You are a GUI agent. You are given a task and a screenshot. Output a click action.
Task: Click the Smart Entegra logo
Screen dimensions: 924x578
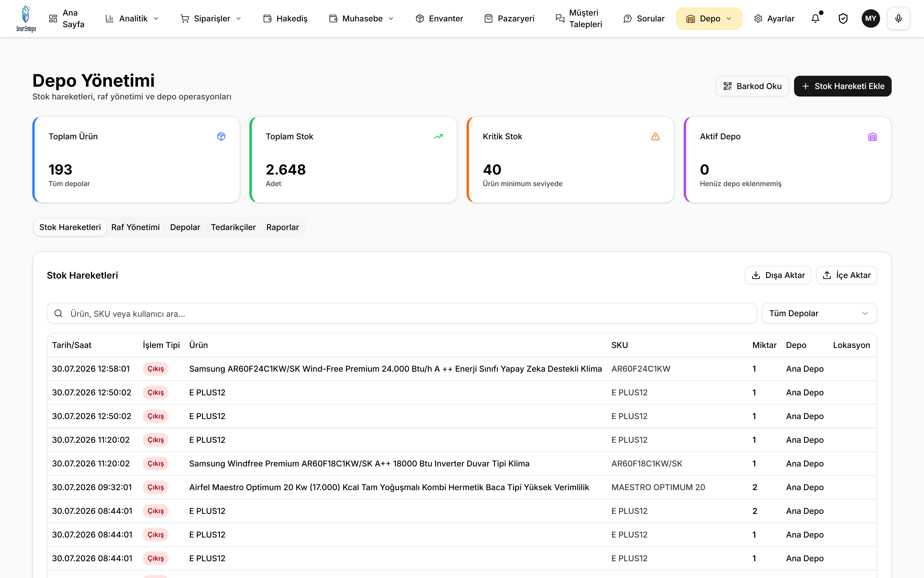(26, 18)
